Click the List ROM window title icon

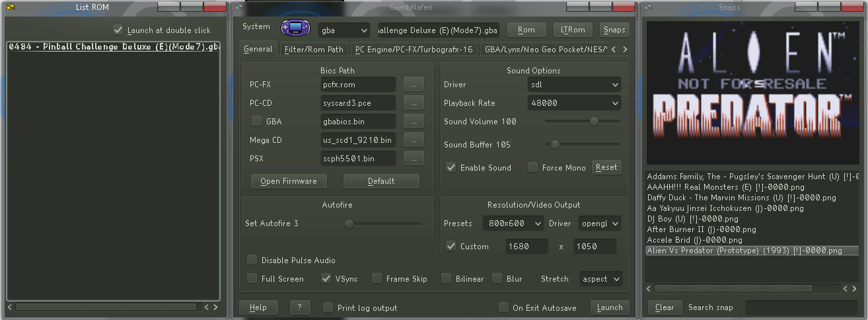tap(10, 7)
